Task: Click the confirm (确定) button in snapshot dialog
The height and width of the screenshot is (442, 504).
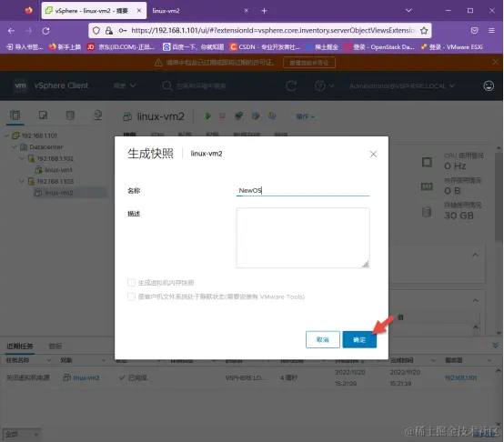Action: 359,339
